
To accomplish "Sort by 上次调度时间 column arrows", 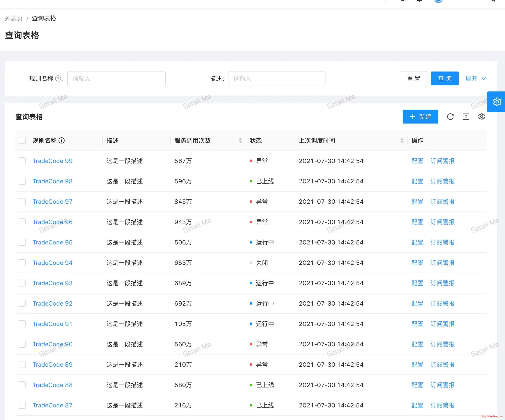I will [x=402, y=140].
